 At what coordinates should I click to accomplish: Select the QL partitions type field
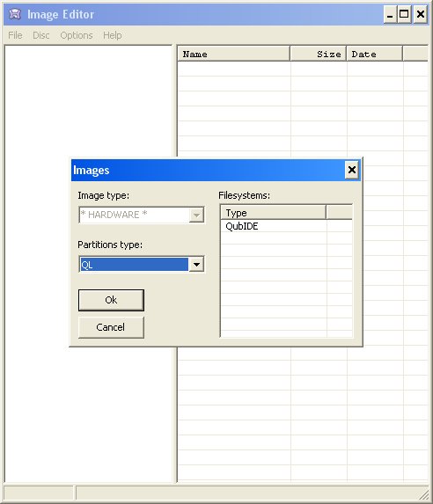pos(134,265)
